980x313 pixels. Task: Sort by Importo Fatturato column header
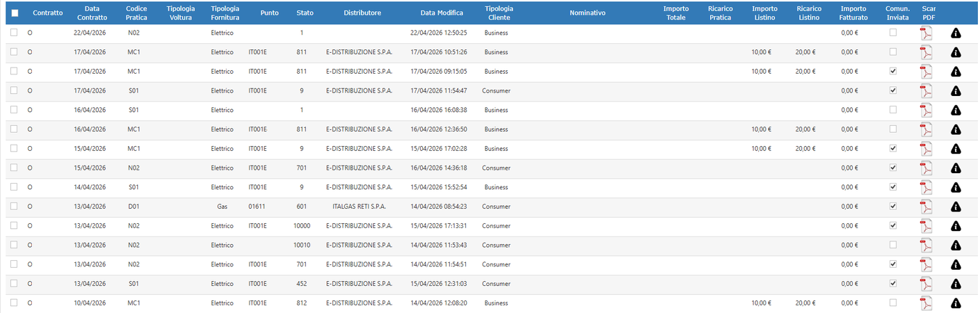(x=854, y=13)
